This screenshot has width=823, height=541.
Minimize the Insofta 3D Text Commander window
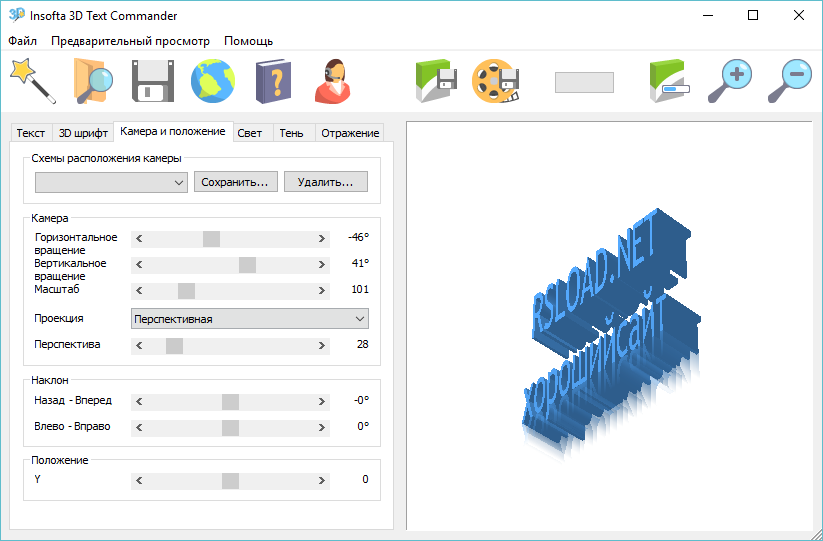click(x=708, y=15)
